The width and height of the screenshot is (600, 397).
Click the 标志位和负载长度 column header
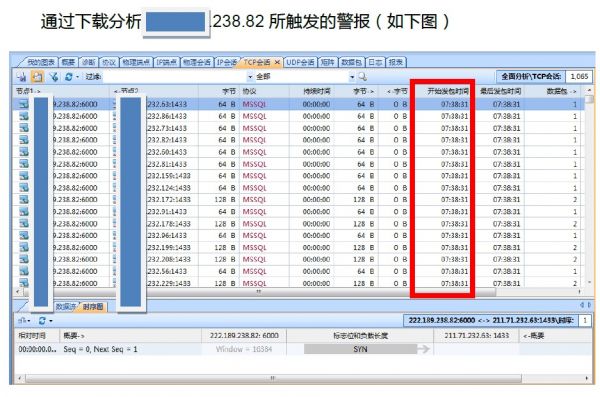point(360,336)
